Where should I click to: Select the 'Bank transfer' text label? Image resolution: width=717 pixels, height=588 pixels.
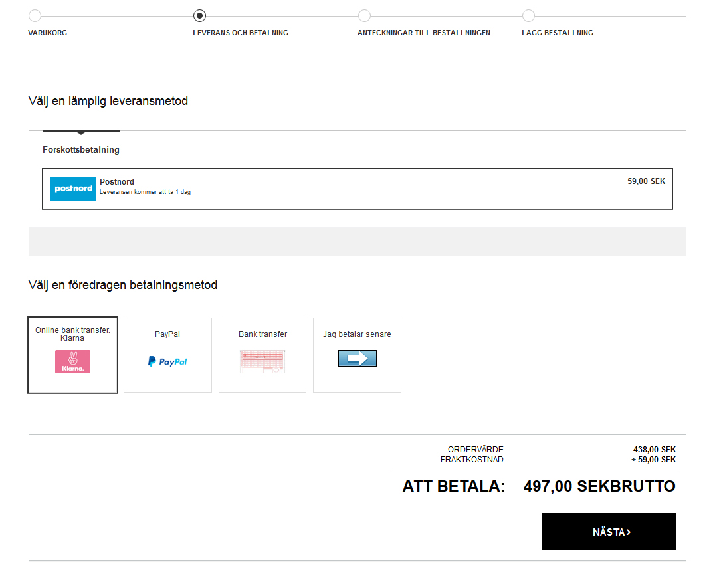(262, 334)
